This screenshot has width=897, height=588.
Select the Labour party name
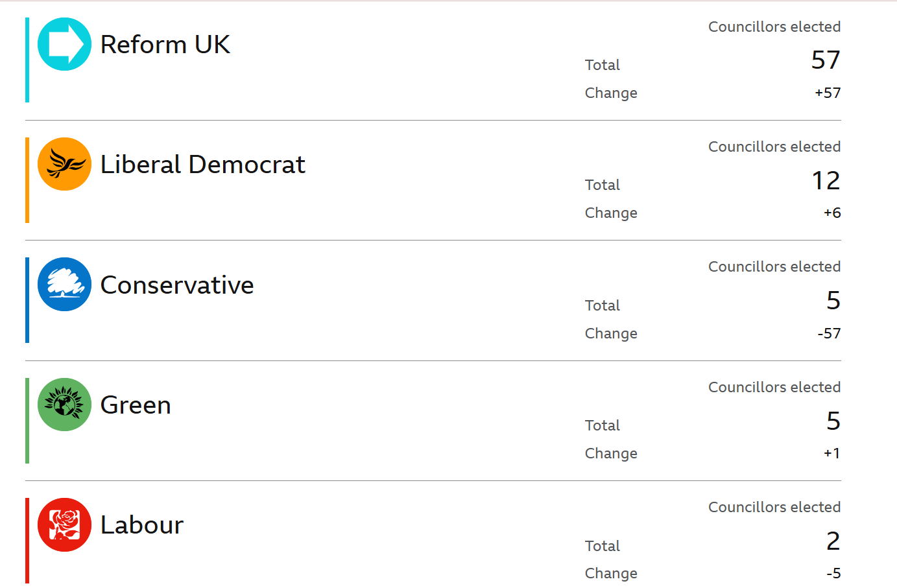[x=142, y=525]
